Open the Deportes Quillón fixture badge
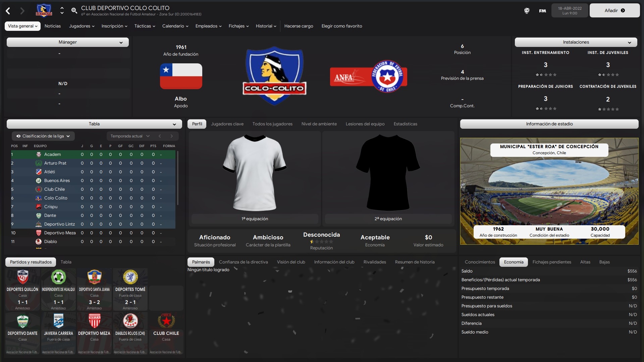The width and height of the screenshot is (644, 362). point(22,277)
